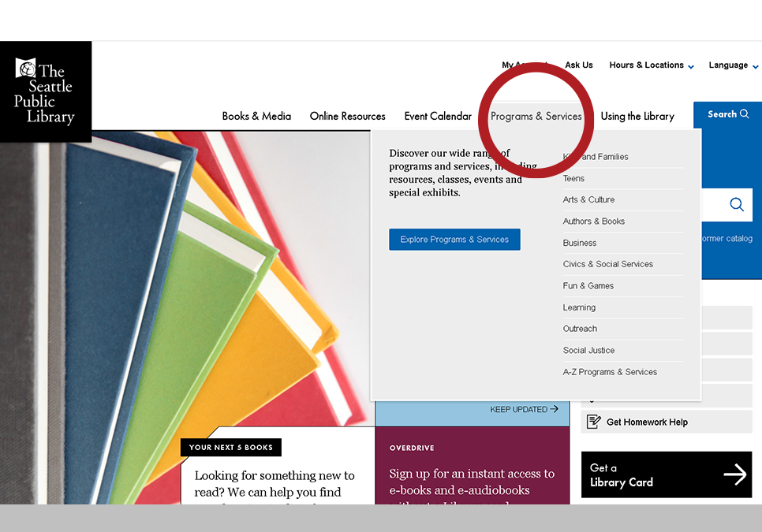The height and width of the screenshot is (532, 762).
Task: Click the arrow on the Get a Library Card banner
Action: (734, 474)
